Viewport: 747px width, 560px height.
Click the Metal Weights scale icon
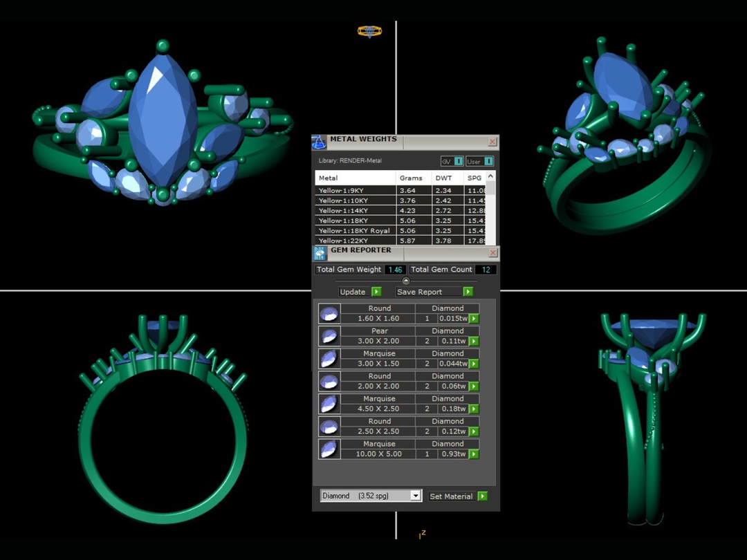coord(319,142)
